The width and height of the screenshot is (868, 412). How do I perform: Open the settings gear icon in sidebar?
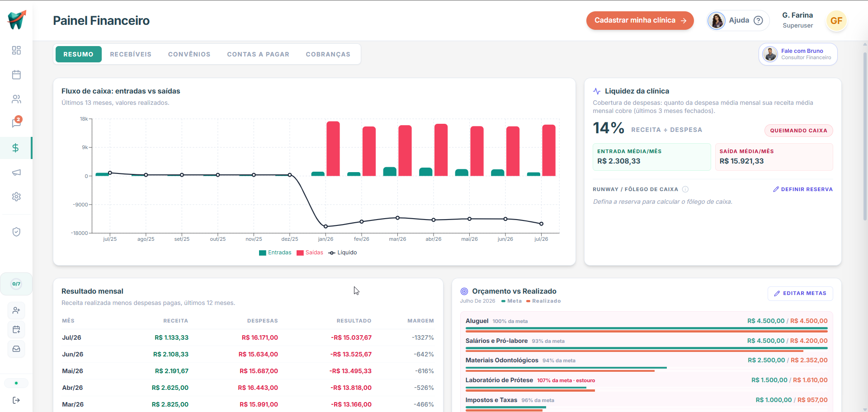16,197
